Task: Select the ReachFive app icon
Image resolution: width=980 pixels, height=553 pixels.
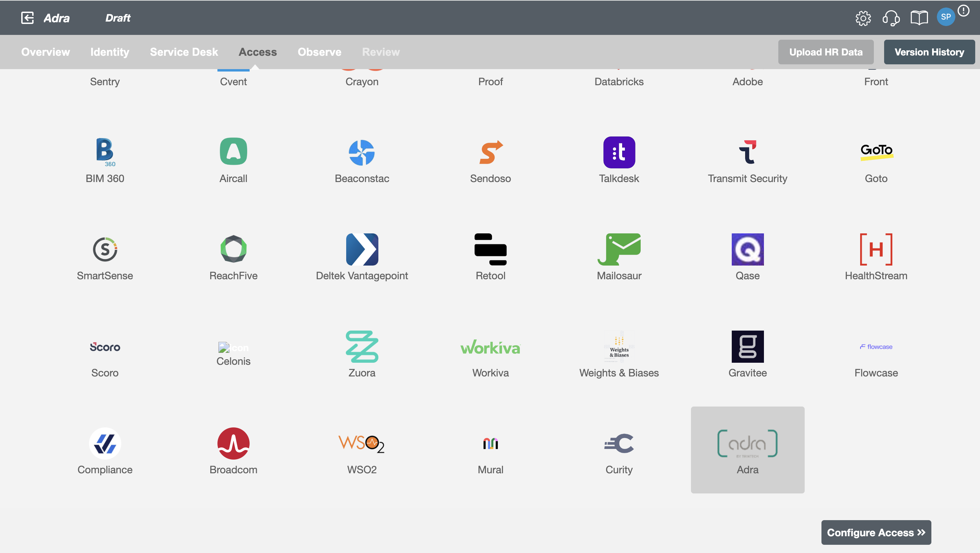Action: pos(233,249)
